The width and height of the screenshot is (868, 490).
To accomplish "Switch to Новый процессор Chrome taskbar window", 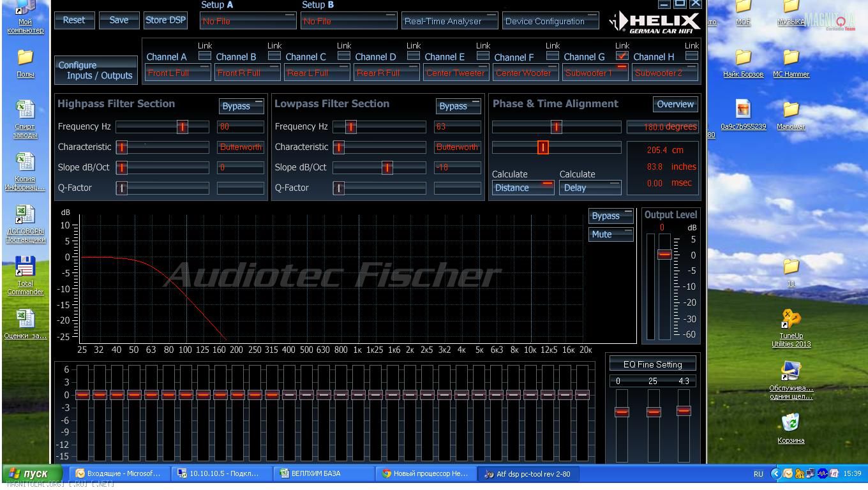I will [426, 473].
